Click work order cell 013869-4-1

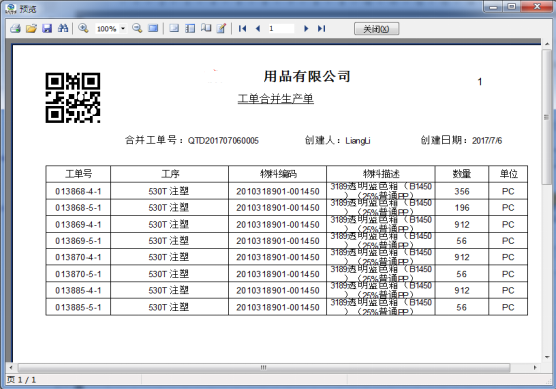[x=78, y=224]
